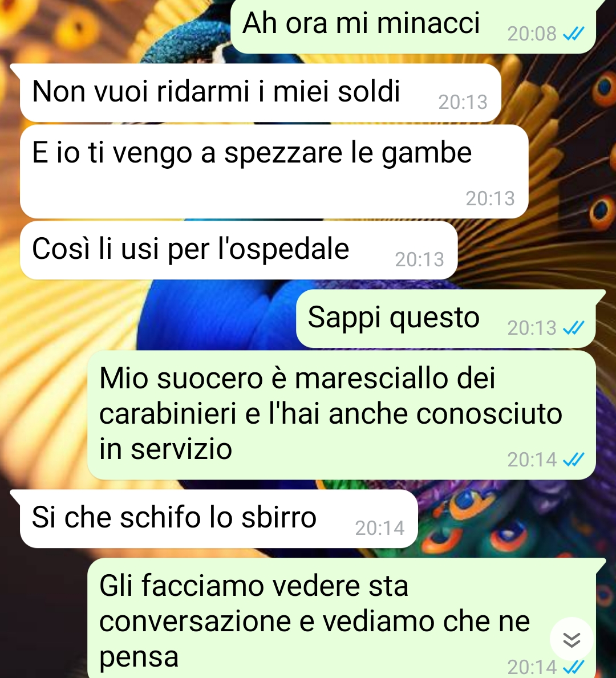Viewport: 616px width, 678px height.
Task: Select the 'Sappi questo' bubble
Action: [x=446, y=319]
